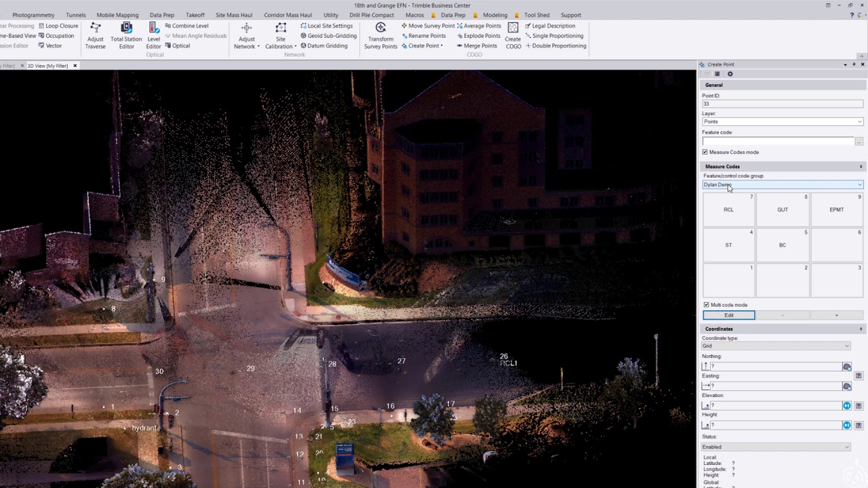The width and height of the screenshot is (868, 488).
Task: Select the BC measure code button
Action: [x=783, y=245]
